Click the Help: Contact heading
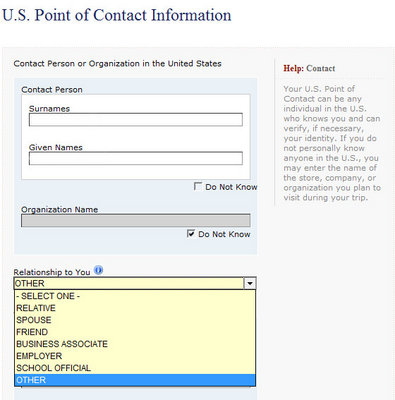The image size is (395, 400). [309, 68]
